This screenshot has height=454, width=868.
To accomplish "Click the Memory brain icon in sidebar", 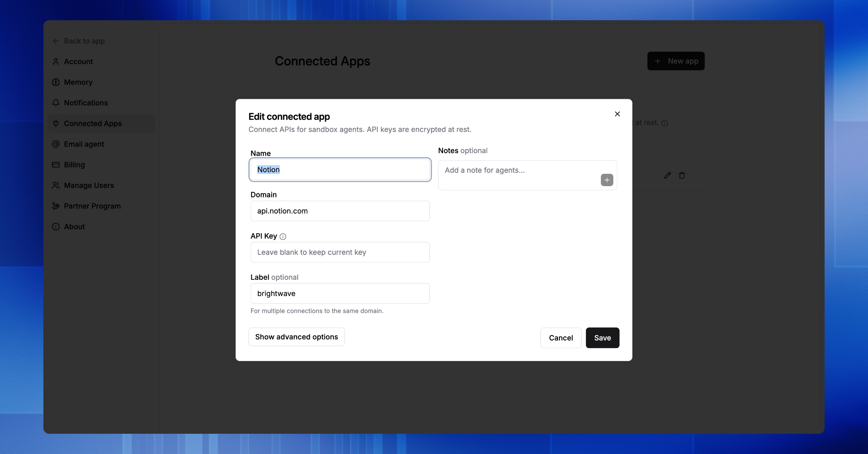I will [x=56, y=82].
